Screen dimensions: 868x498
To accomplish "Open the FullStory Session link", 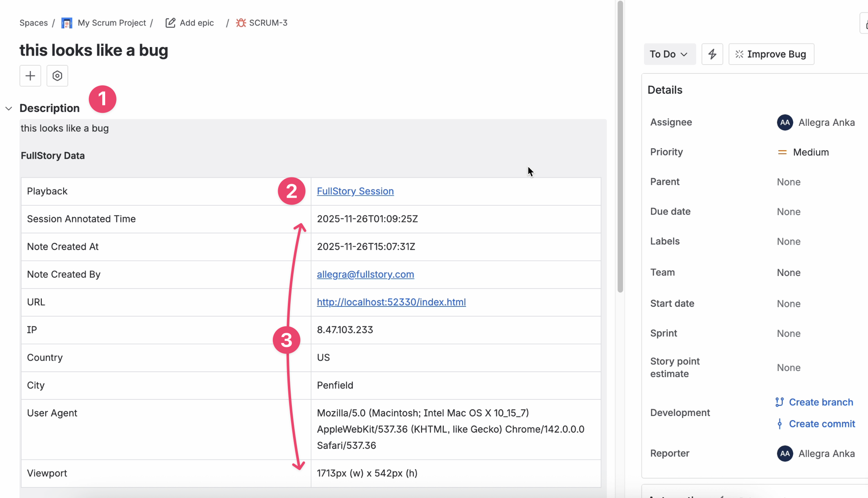I will tap(355, 191).
